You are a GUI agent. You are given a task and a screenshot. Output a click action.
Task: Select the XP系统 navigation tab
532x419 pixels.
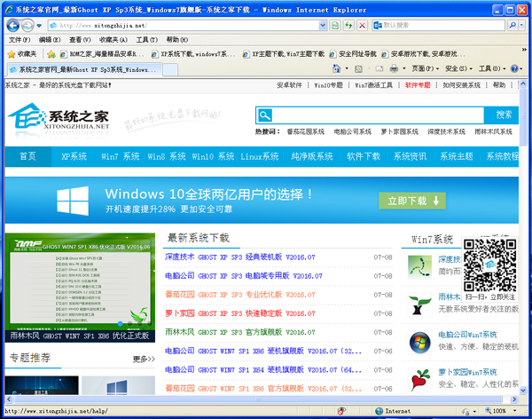pos(74,156)
